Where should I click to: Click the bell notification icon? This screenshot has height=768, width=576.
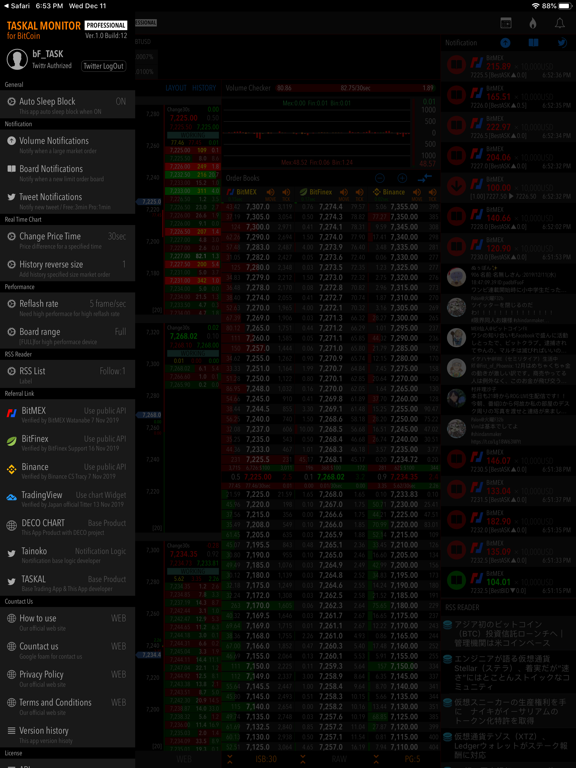[x=559, y=23]
